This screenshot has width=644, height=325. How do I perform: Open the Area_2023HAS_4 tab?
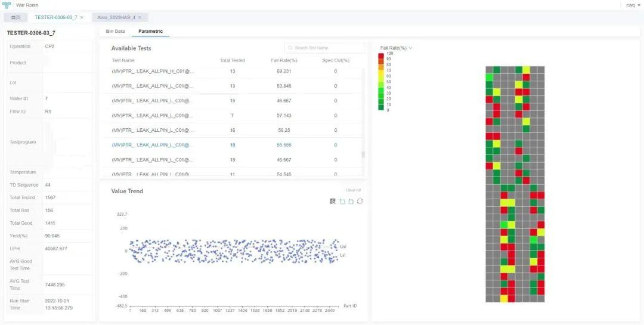[x=117, y=17]
